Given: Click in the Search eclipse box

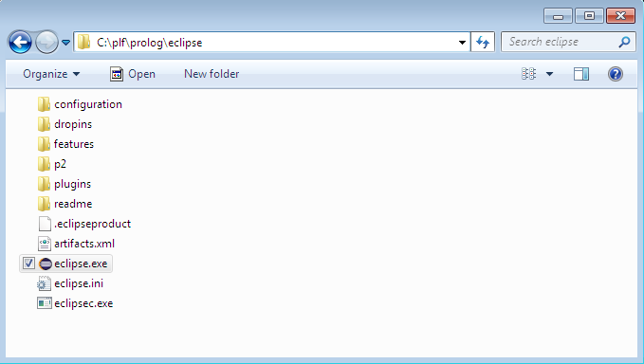Looking at the screenshot, I should (568, 42).
